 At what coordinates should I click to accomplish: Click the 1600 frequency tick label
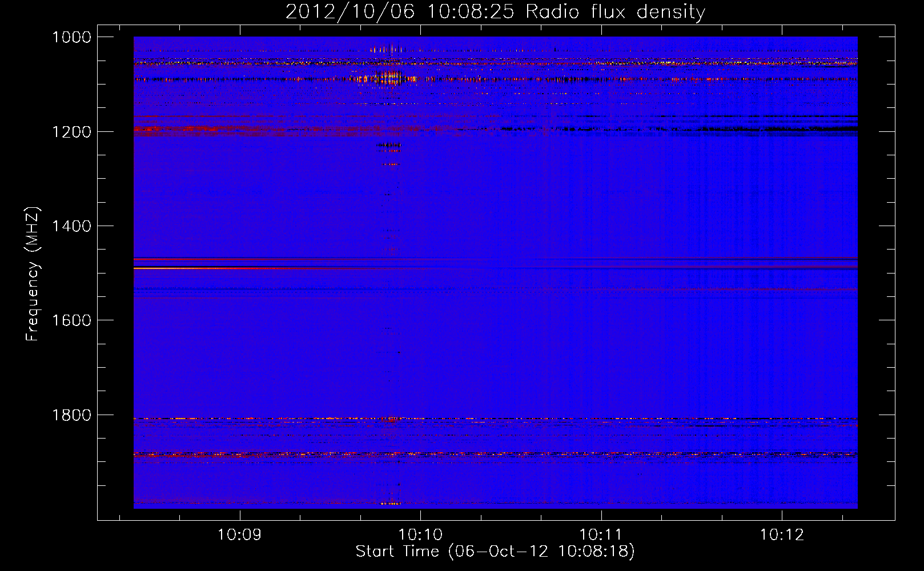(x=71, y=320)
